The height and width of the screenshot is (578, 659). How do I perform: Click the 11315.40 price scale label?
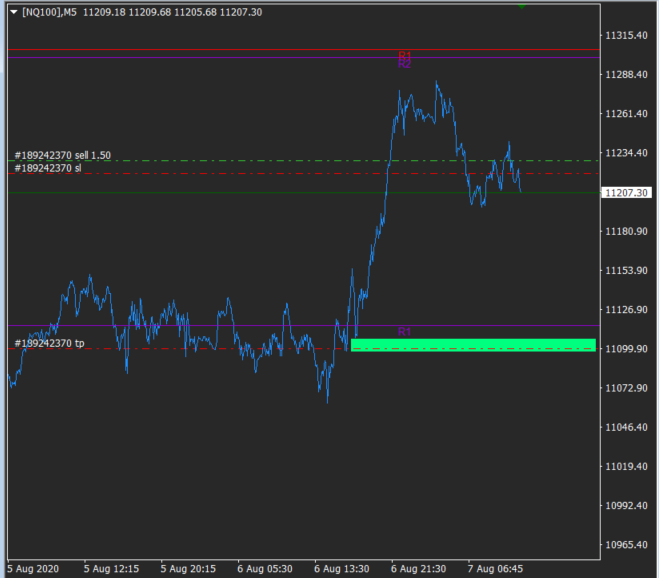[626, 35]
